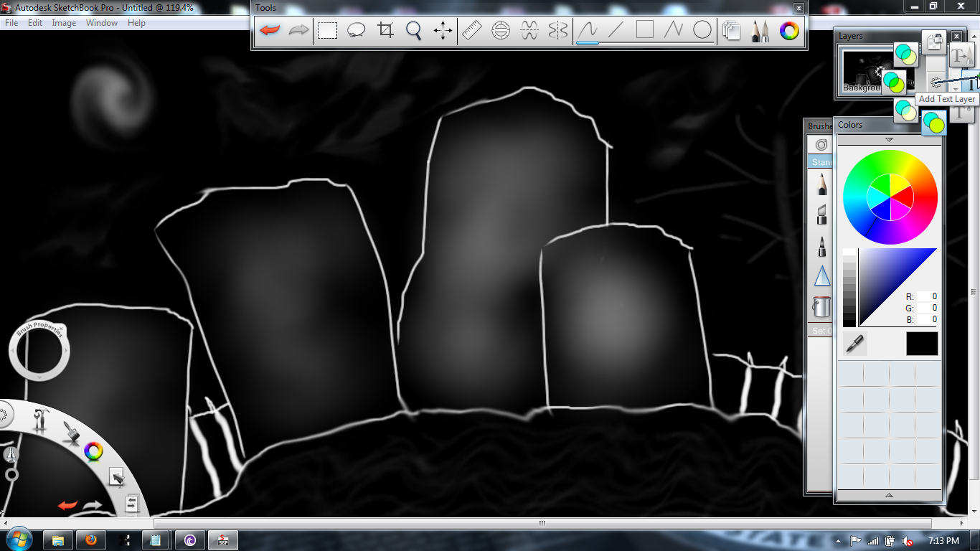Select the Rectangle draw style
The width and height of the screenshot is (980, 551).
pos(645,30)
